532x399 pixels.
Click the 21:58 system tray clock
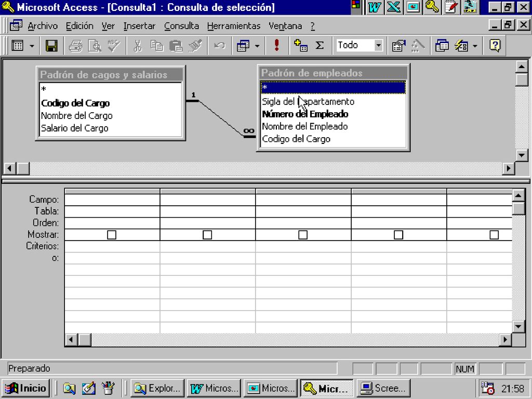point(513,389)
